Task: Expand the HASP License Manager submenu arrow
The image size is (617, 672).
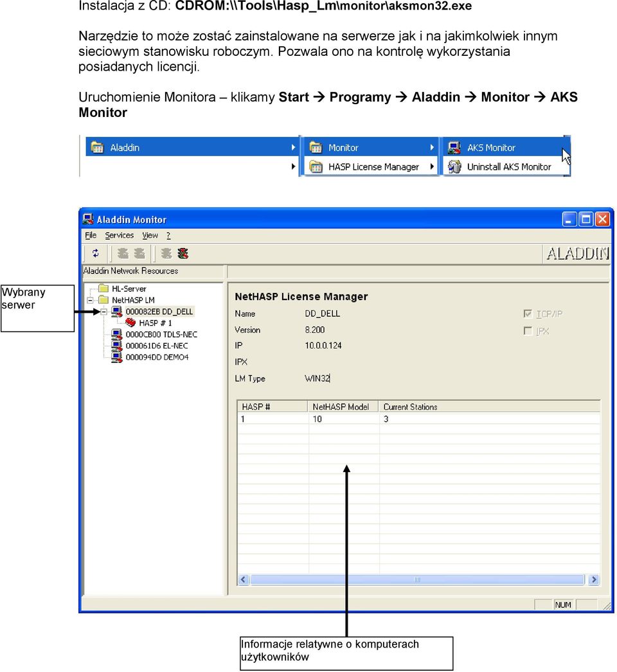Action: 432,166
